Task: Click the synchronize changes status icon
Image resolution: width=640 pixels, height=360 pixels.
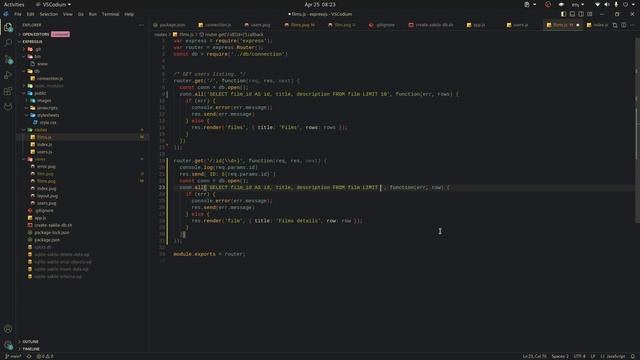Action: point(29,356)
